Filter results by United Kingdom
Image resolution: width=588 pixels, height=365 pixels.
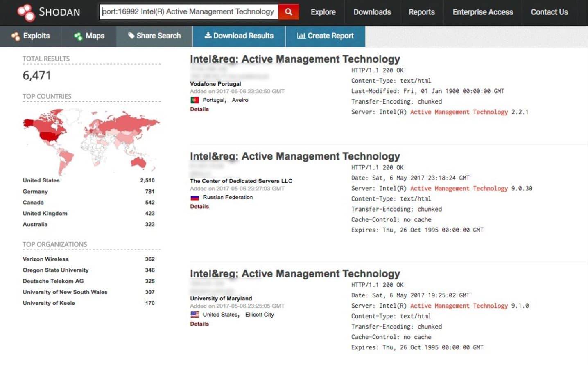click(x=45, y=214)
